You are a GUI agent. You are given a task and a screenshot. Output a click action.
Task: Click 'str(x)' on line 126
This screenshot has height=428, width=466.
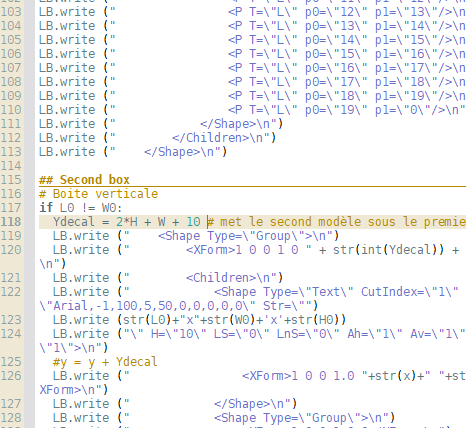click(x=396, y=376)
